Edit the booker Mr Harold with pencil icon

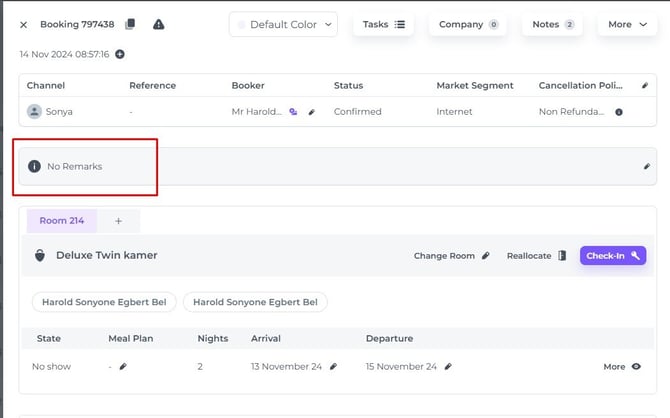[x=311, y=112]
